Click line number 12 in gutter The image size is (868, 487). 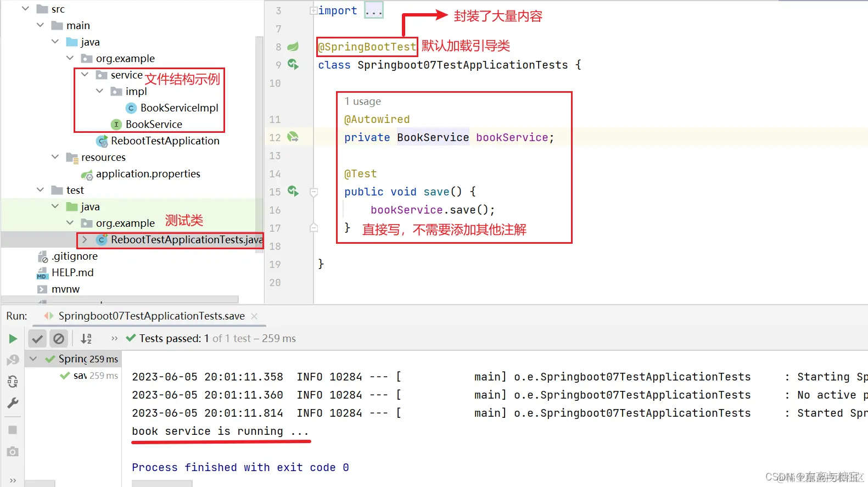(x=275, y=137)
